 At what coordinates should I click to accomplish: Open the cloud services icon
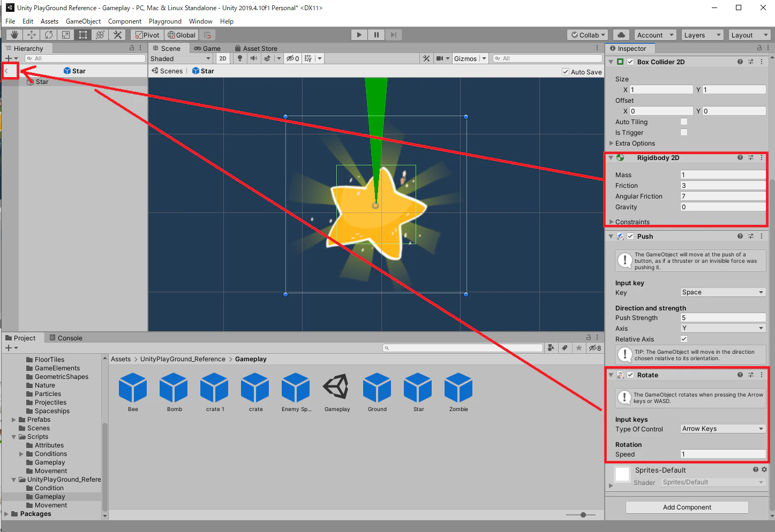pyautogui.click(x=621, y=35)
